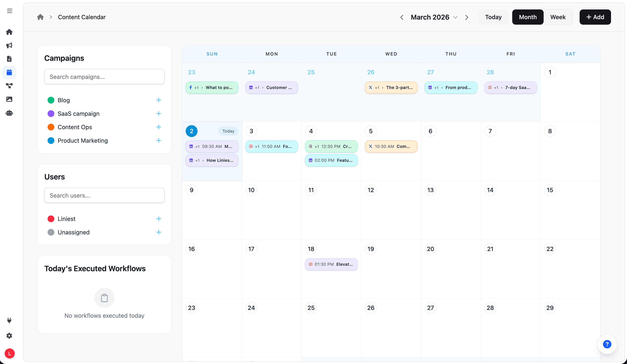Click the Today button
This screenshot has width=627, height=364.
pos(493,17)
